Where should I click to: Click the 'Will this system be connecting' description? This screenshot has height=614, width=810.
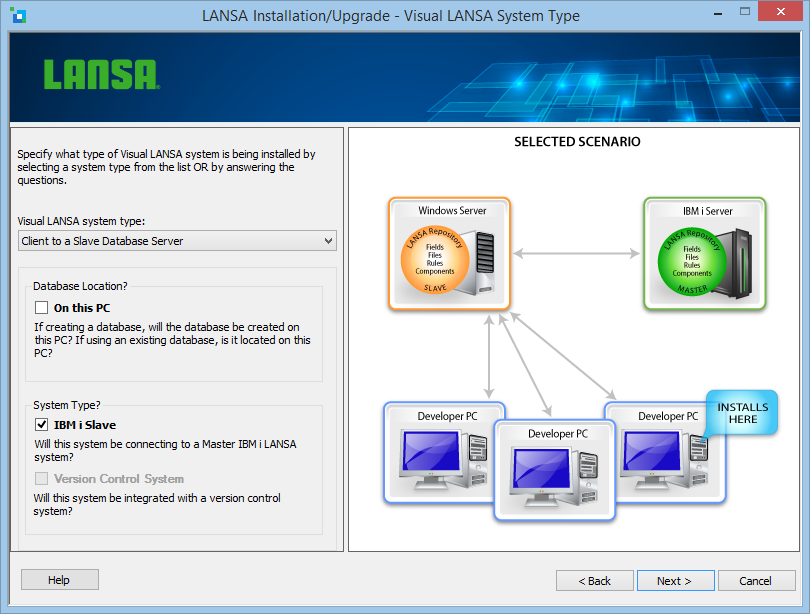click(x=165, y=450)
